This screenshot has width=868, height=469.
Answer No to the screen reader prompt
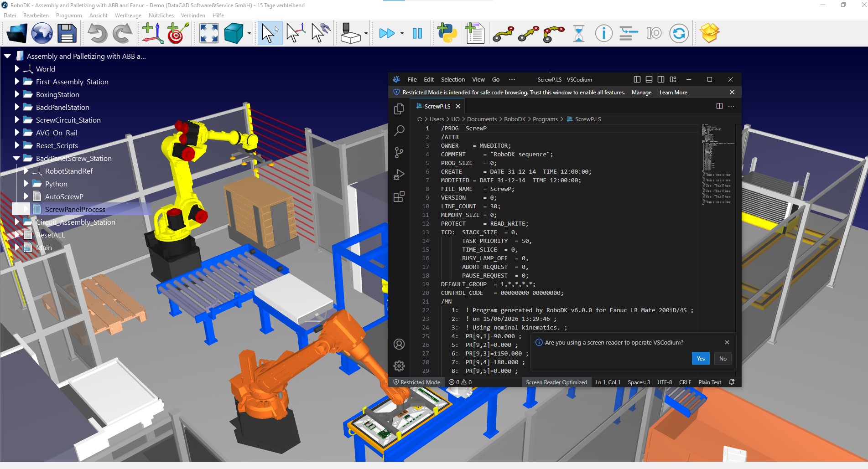[x=723, y=359]
